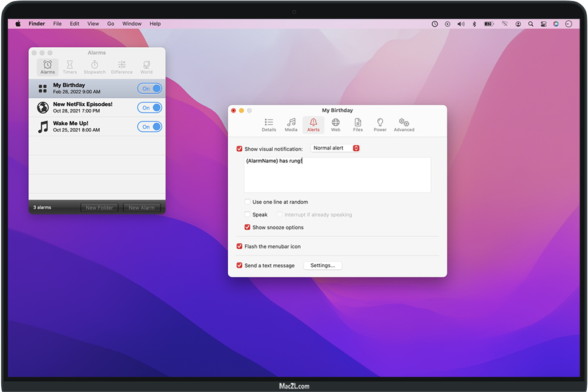Check Use one line at random
This screenshot has width=588, height=392.
coord(248,202)
